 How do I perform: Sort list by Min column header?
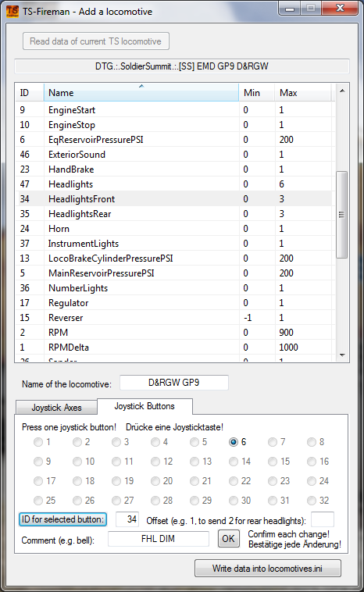(x=257, y=93)
